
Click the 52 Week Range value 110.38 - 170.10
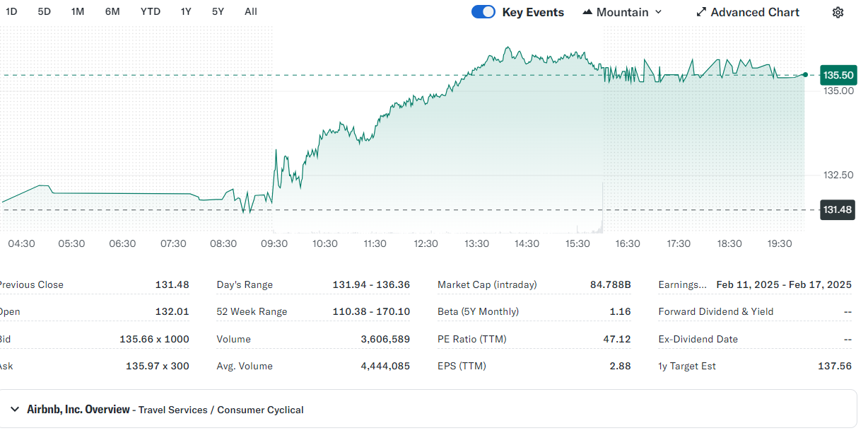tap(371, 311)
